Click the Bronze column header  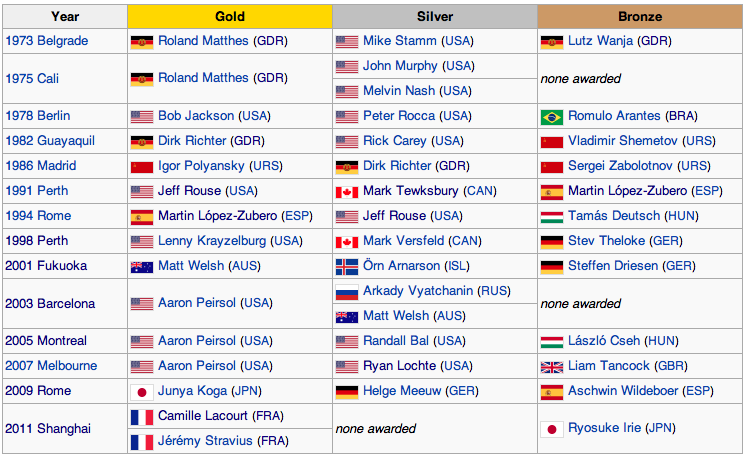click(x=639, y=17)
